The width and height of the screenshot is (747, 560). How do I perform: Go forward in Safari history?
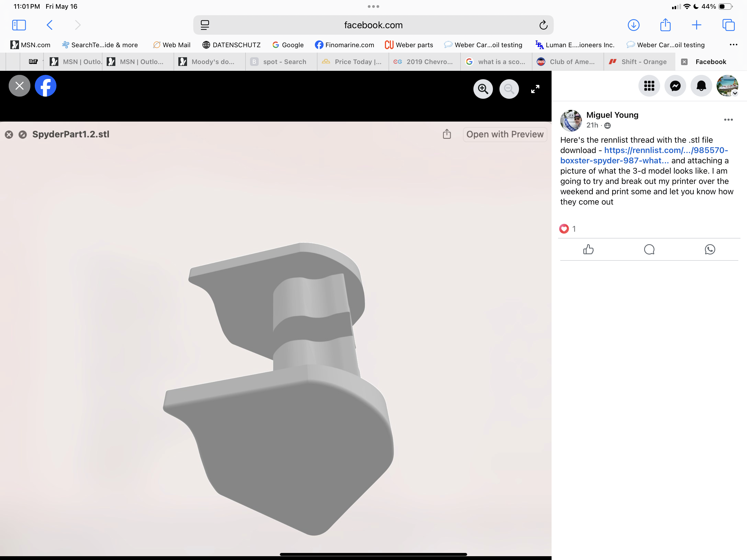point(78,25)
